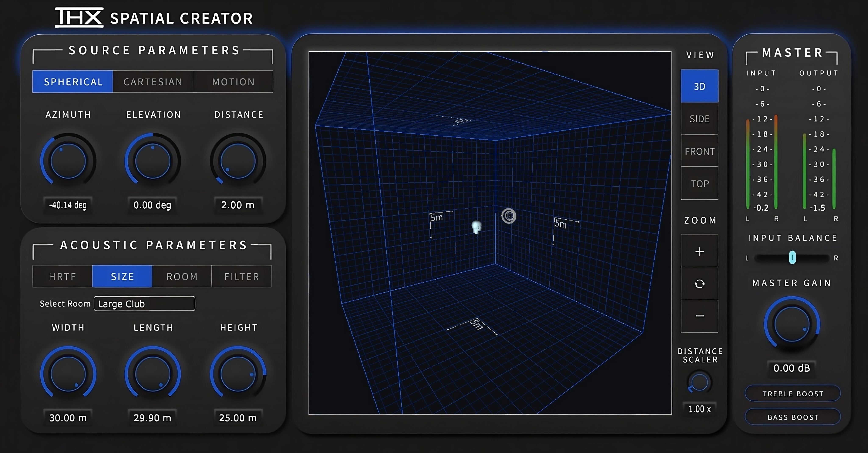Open the FILTER tab

pyautogui.click(x=242, y=276)
